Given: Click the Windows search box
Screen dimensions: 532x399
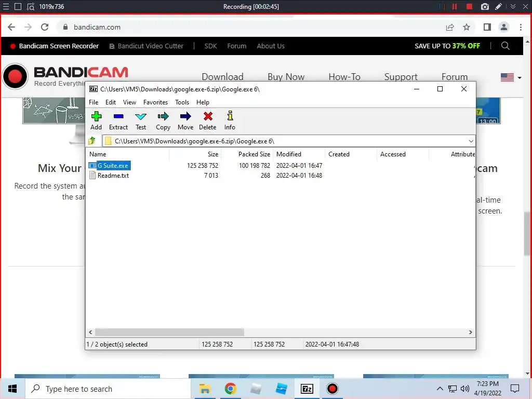Looking at the screenshot, I should pos(108,389).
